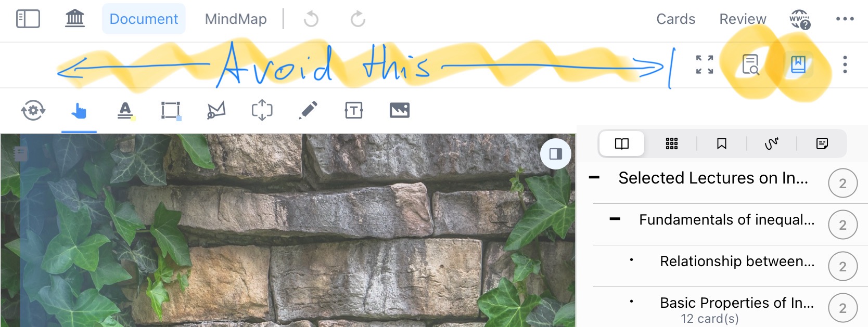
Task: Click the redo arrow
Action: (358, 19)
